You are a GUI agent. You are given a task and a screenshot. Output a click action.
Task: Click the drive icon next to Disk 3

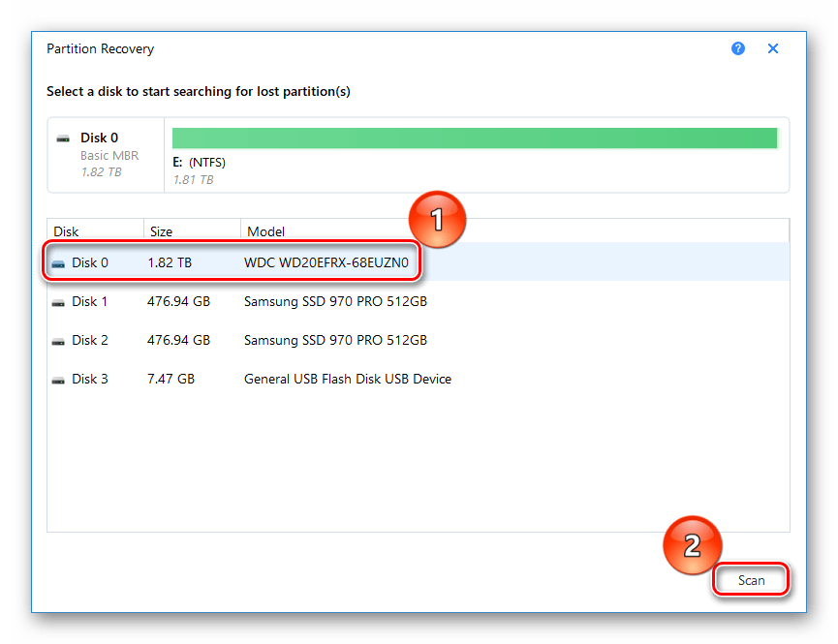(x=60, y=380)
